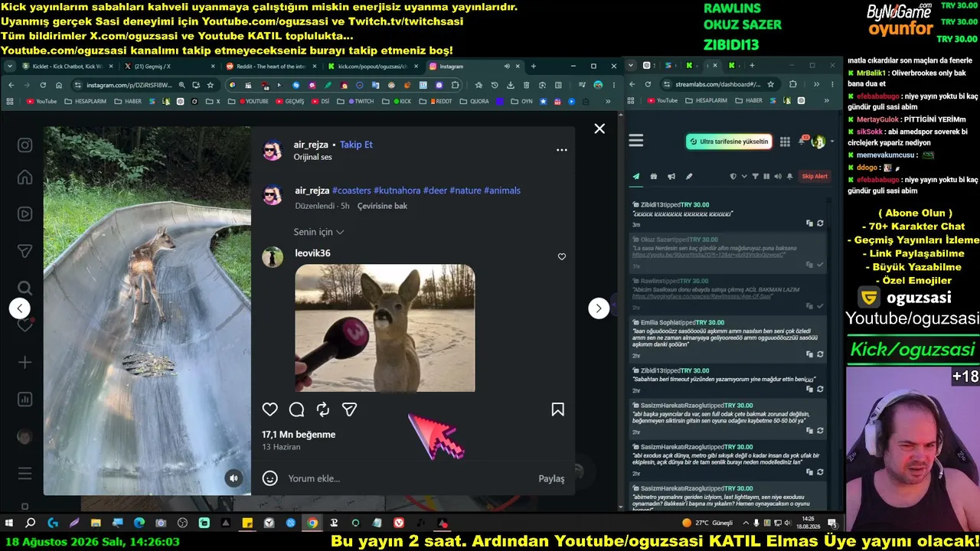
Task: Open Instagram search in the sidebar
Action: 25,288
